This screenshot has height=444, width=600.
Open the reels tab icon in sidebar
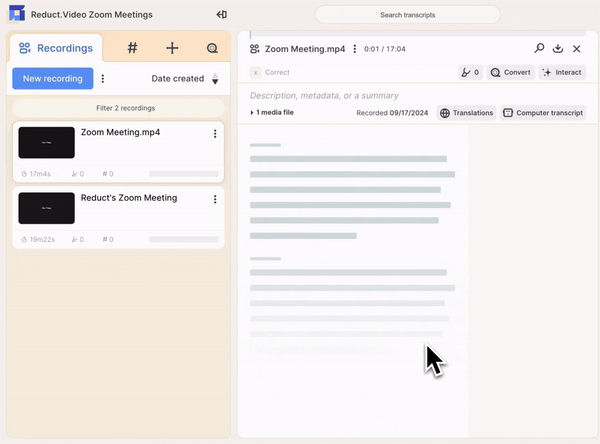[x=212, y=48]
